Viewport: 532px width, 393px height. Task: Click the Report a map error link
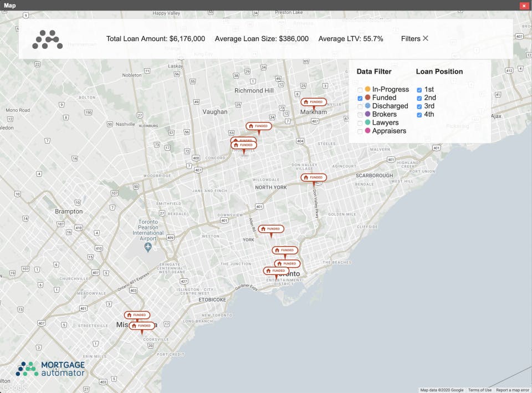[512, 390]
